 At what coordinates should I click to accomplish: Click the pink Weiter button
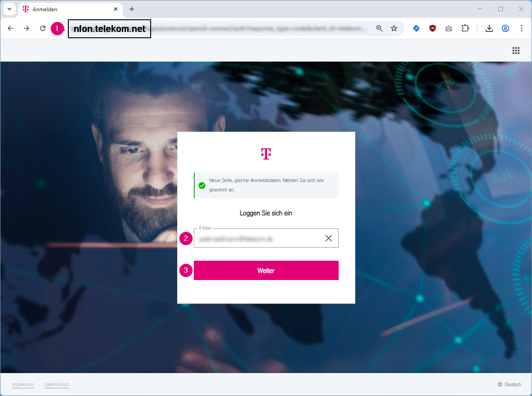click(266, 270)
